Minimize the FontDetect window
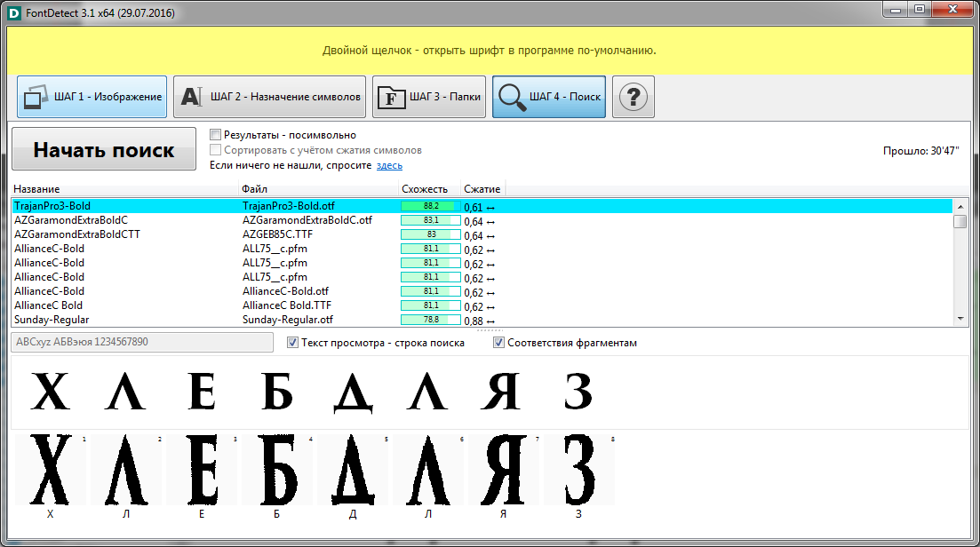The image size is (980, 547). tap(896, 10)
